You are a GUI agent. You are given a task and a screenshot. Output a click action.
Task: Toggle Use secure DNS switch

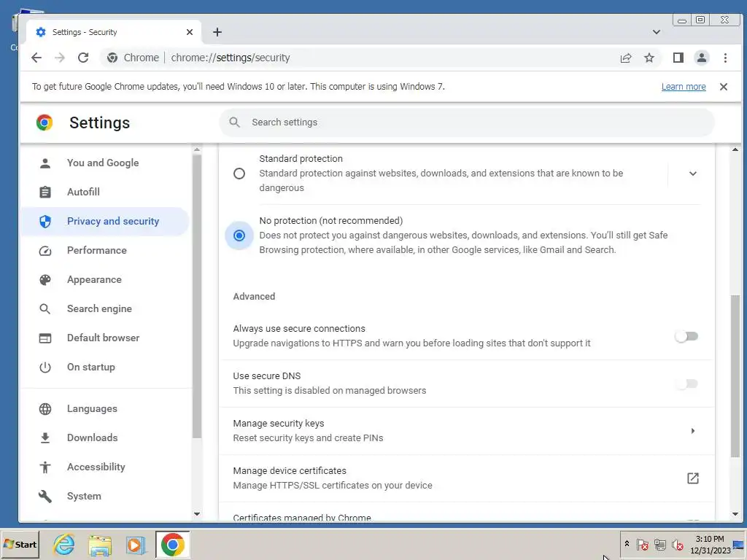coord(686,384)
